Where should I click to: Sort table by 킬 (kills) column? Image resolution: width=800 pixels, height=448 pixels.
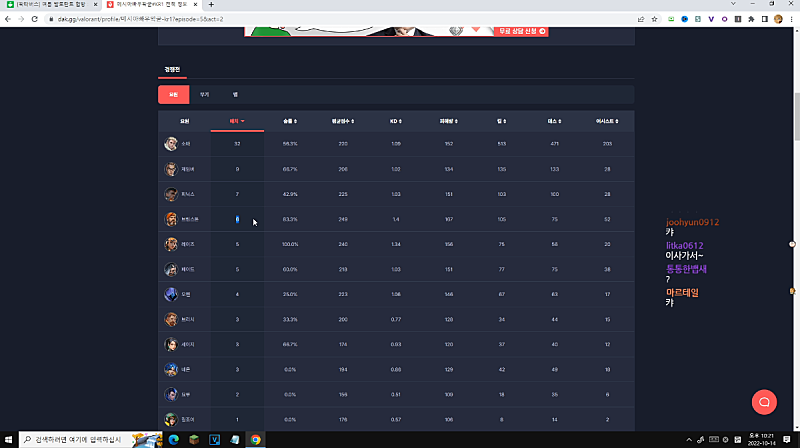click(502, 121)
